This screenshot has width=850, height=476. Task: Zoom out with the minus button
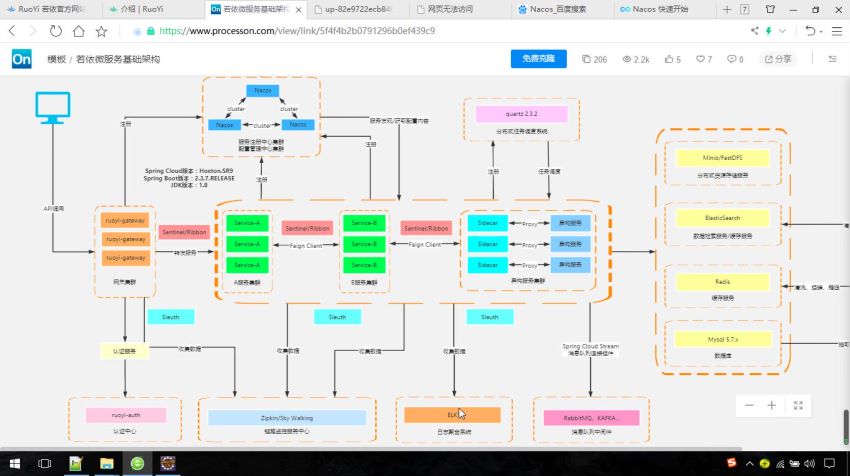[749, 405]
